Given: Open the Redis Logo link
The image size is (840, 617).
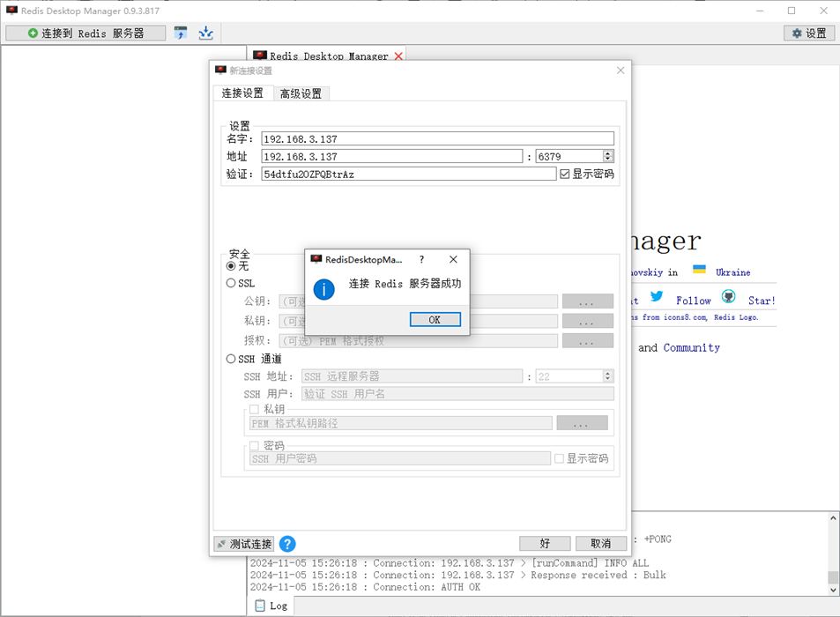Looking at the screenshot, I should coord(736,317).
